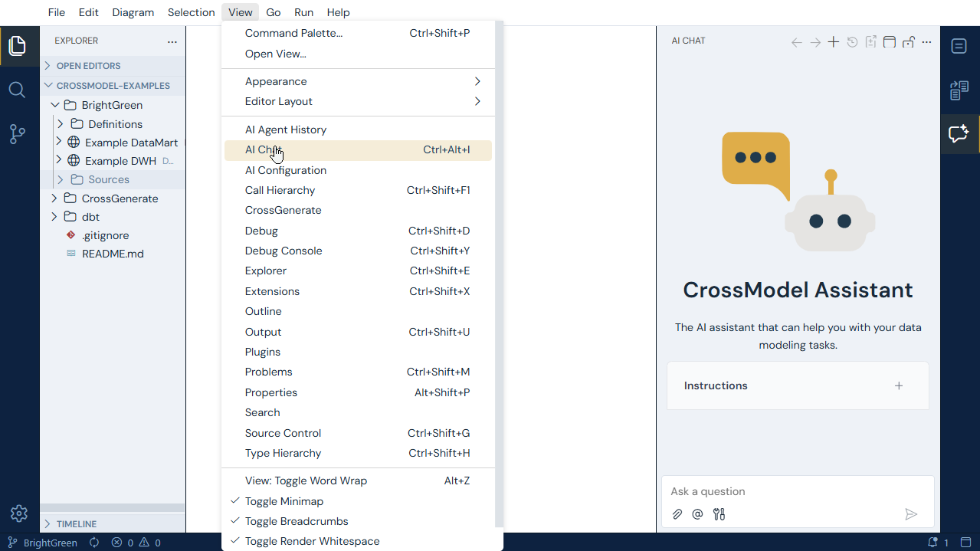
Task: Click the synchronize changes icon in status bar
Action: click(94, 543)
